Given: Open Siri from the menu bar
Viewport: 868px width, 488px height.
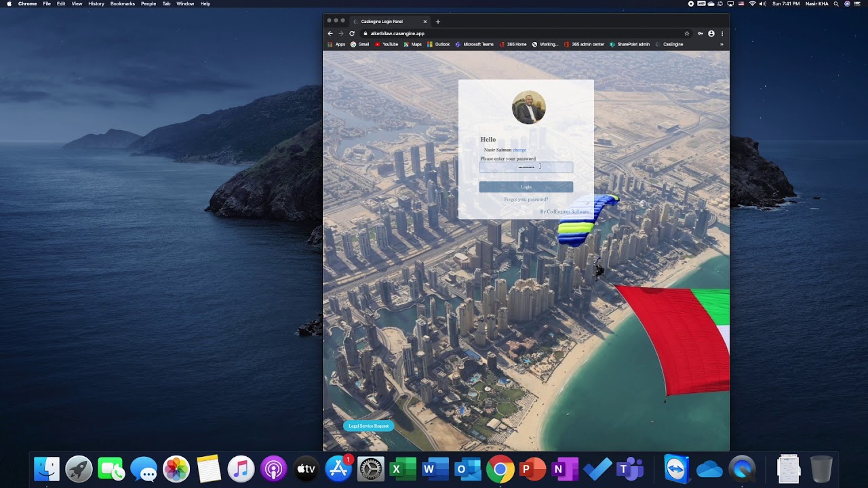Looking at the screenshot, I should (x=847, y=4).
